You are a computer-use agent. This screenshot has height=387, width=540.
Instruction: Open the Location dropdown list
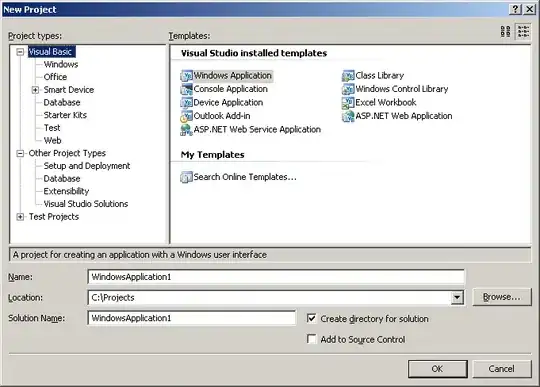[457, 297]
